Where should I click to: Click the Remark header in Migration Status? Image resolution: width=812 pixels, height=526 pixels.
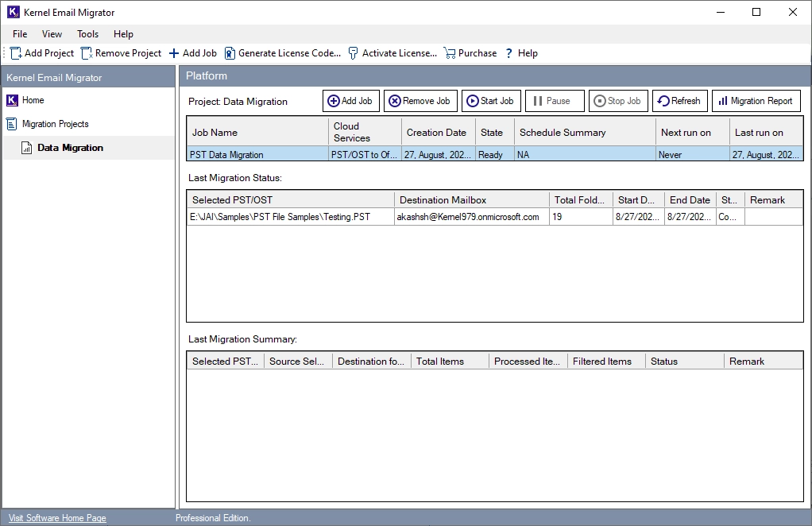(774, 200)
